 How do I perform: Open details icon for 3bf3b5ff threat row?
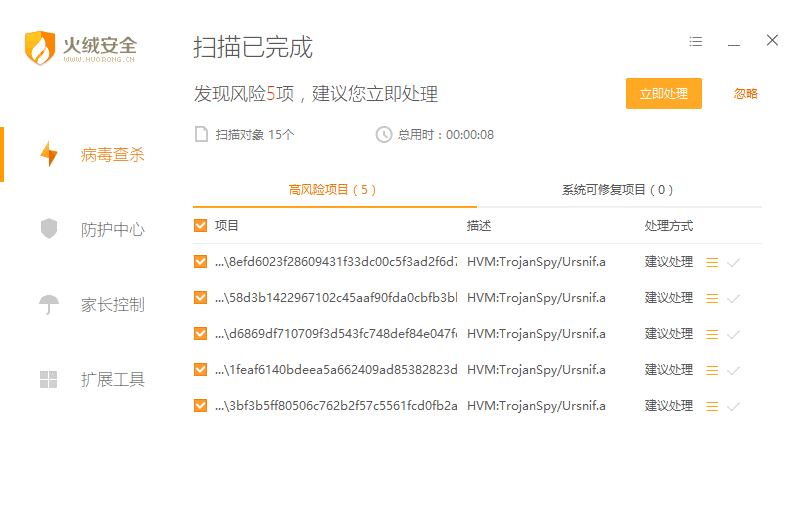pyautogui.click(x=712, y=406)
